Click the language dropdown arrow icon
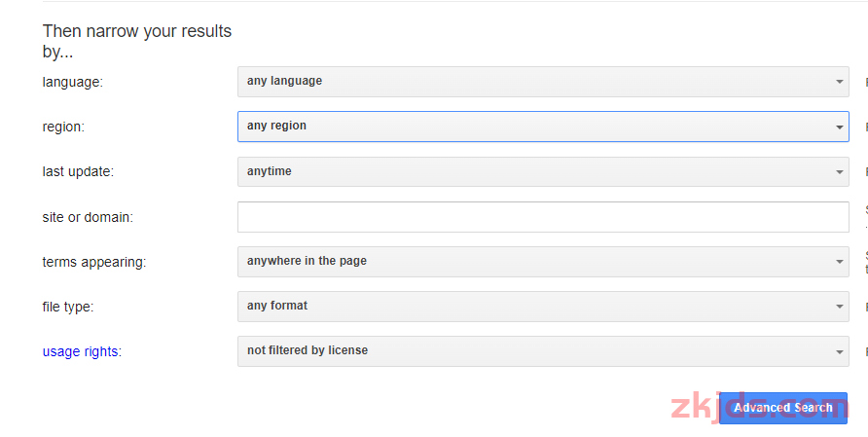The width and height of the screenshot is (868, 437). pos(839,82)
